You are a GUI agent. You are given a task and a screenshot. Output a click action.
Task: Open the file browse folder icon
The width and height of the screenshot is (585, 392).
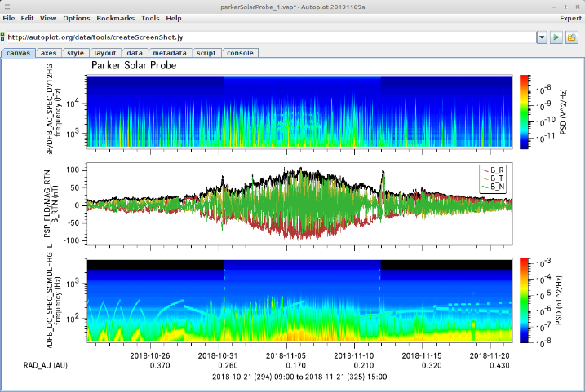point(572,37)
